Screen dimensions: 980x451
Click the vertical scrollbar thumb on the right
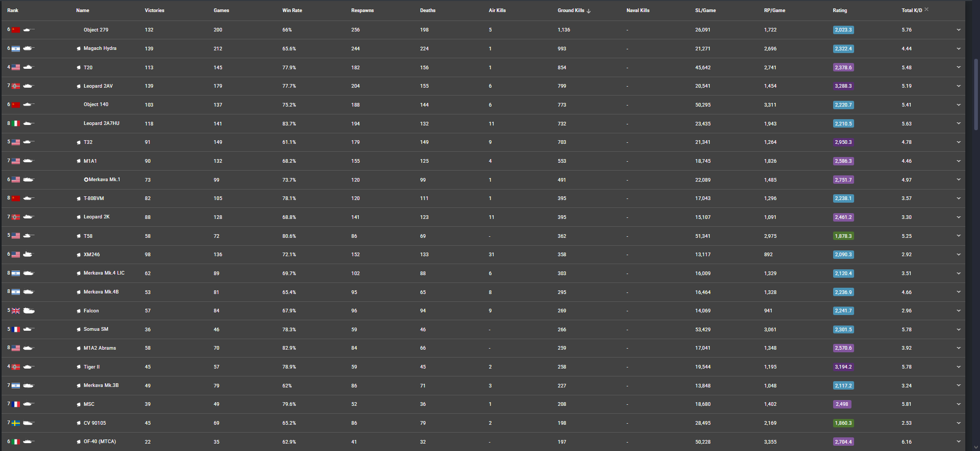point(976,95)
